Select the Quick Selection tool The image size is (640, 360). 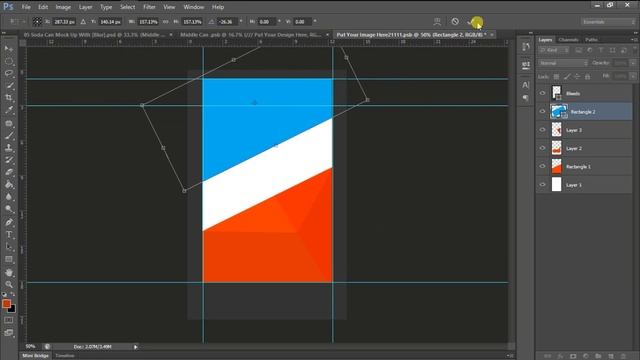pyautogui.click(x=9, y=86)
